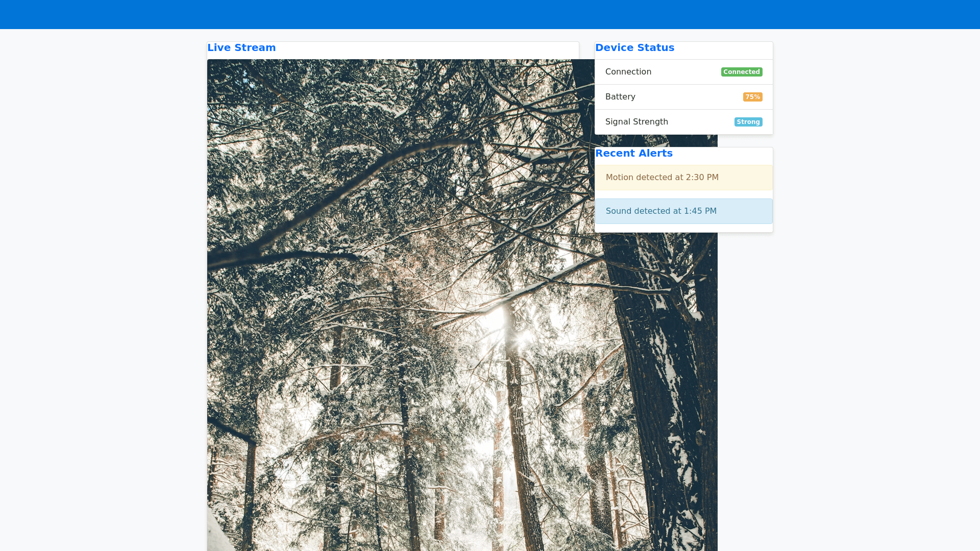This screenshot has width=980, height=551.
Task: Click the white strip right of Recent Alerts title
Action: [725, 156]
